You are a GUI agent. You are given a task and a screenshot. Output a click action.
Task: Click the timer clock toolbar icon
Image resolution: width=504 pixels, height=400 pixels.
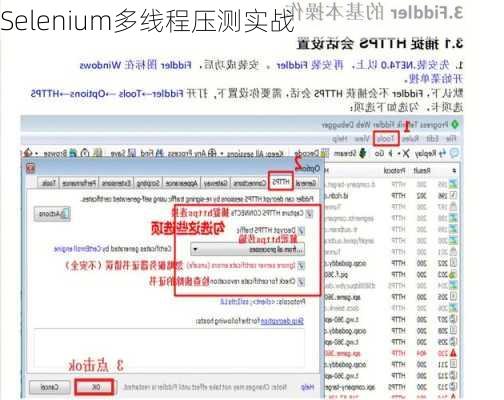(x=86, y=154)
